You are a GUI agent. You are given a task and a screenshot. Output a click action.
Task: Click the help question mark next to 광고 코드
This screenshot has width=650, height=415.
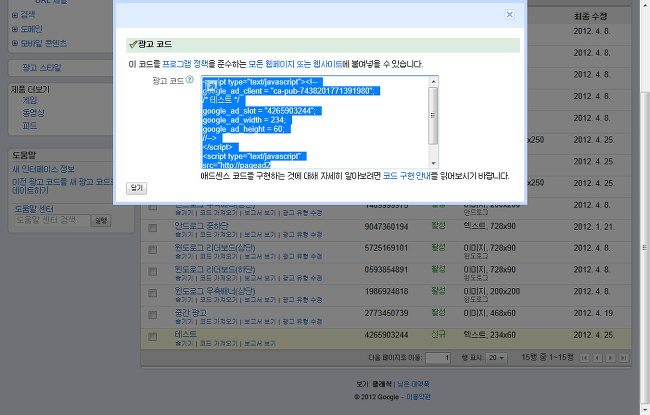pos(189,80)
